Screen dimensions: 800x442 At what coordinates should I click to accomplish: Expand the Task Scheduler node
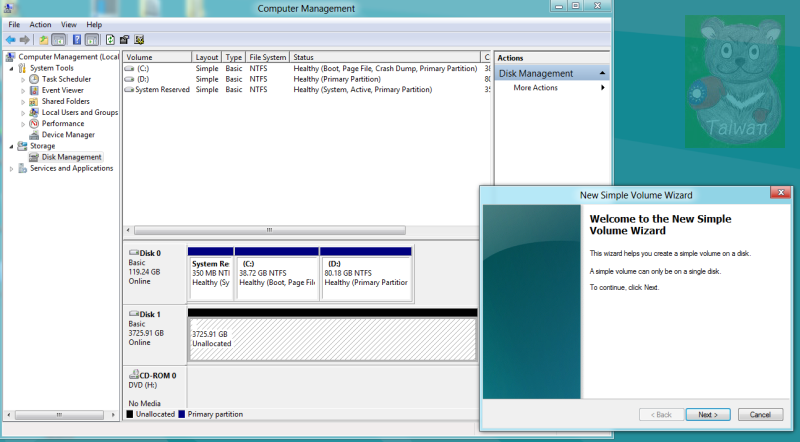23,80
